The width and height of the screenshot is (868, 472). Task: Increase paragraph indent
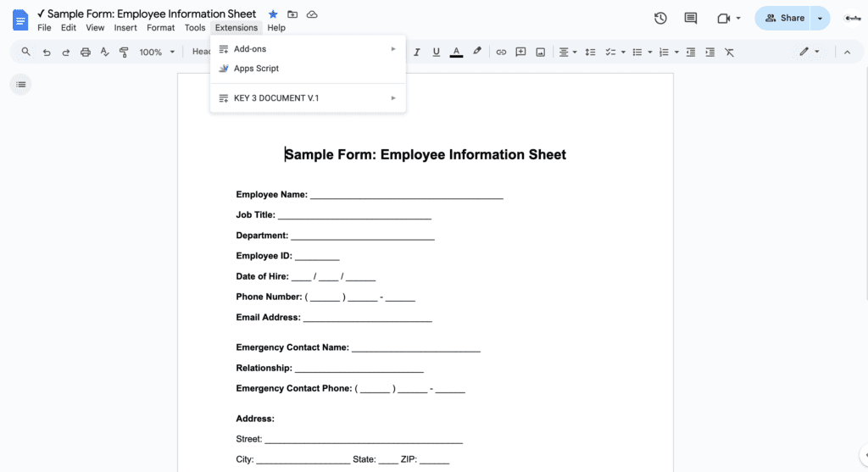(709, 52)
